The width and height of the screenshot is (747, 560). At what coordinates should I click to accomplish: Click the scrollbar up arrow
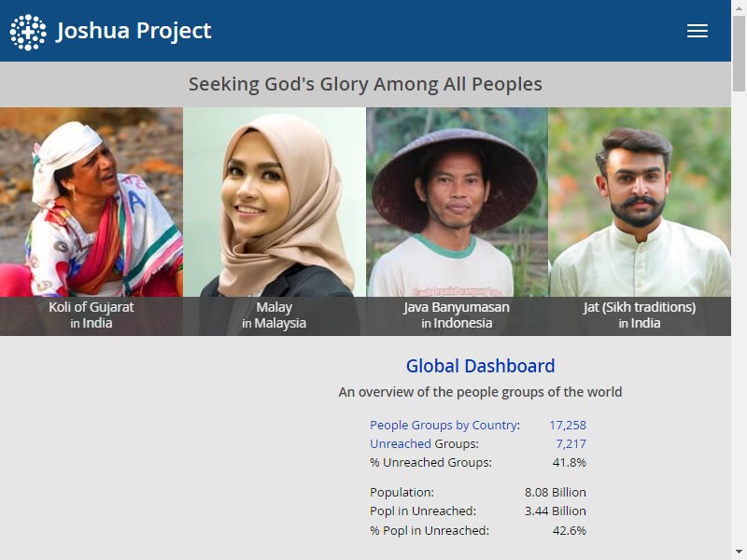click(739, 7)
